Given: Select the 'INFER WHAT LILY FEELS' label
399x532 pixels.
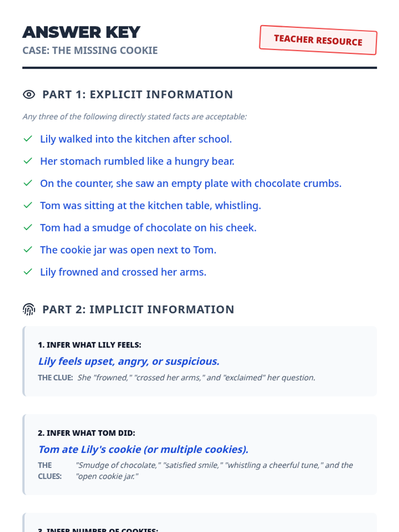Looking at the screenshot, I should click(x=89, y=345).
